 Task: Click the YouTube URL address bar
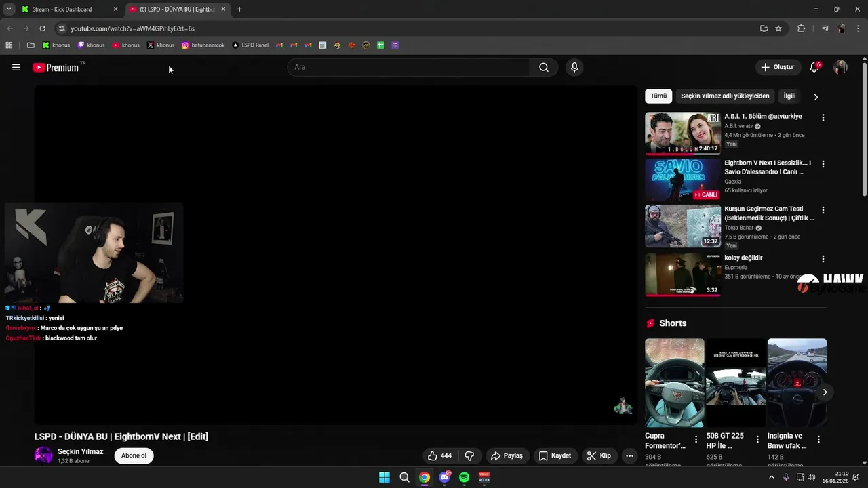pyautogui.click(x=407, y=28)
